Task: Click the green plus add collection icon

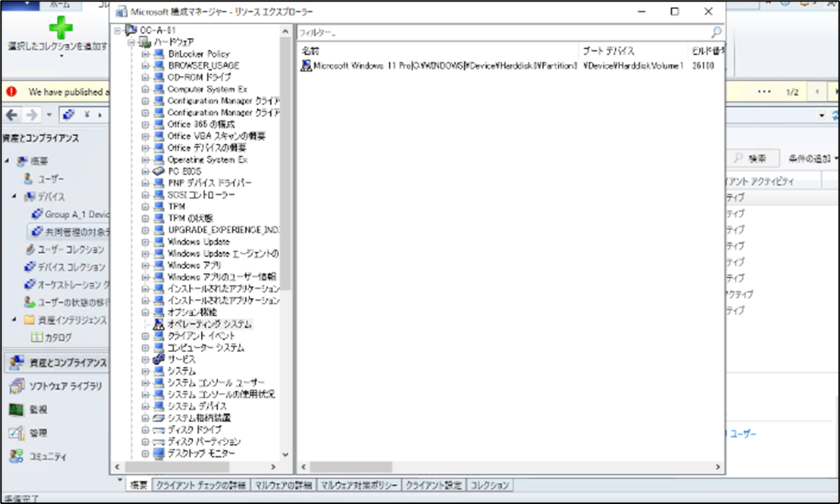Action: (x=61, y=27)
